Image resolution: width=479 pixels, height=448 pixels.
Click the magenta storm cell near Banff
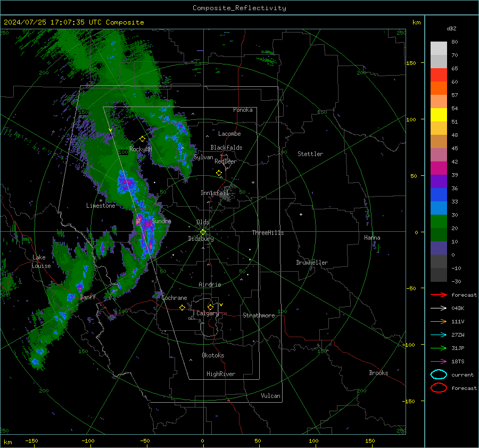coord(80,288)
